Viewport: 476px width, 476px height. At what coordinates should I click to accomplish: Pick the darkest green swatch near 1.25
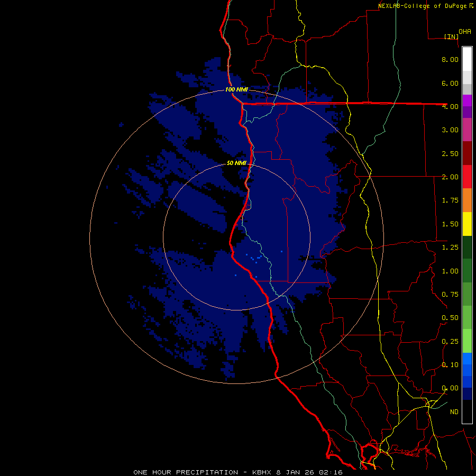[x=467, y=248]
